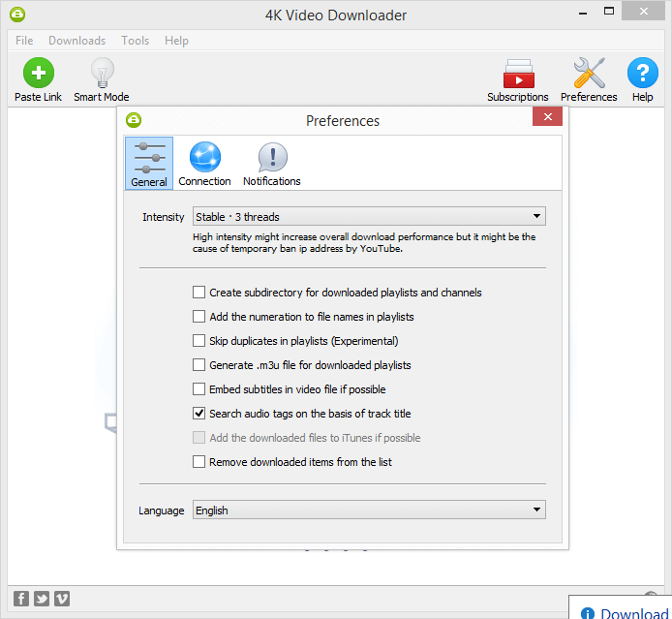The width and height of the screenshot is (672, 619).
Task: Open the Tools menu
Action: tap(135, 41)
